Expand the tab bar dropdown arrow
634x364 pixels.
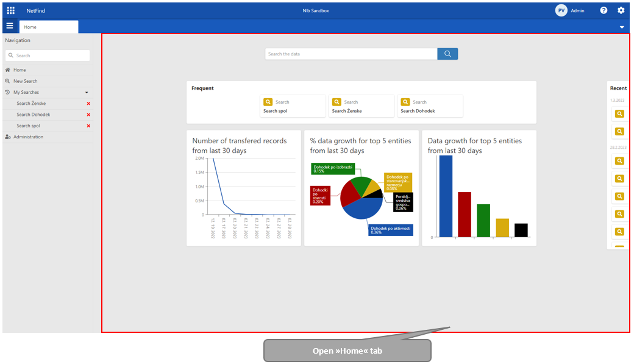pyautogui.click(x=622, y=27)
